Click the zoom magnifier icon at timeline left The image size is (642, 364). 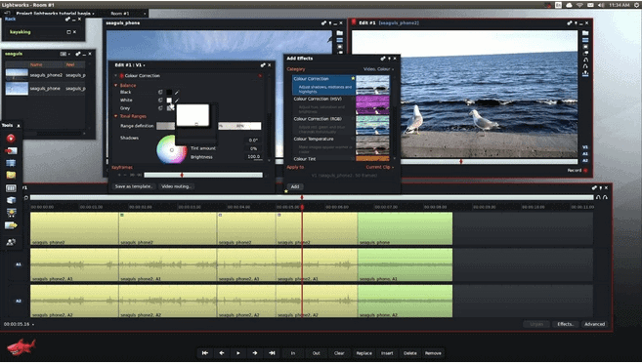coord(26,197)
